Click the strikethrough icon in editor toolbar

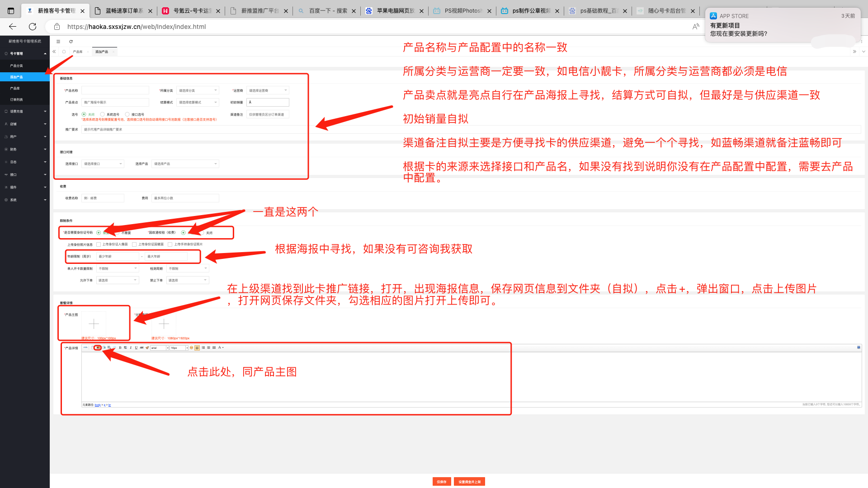pos(142,347)
